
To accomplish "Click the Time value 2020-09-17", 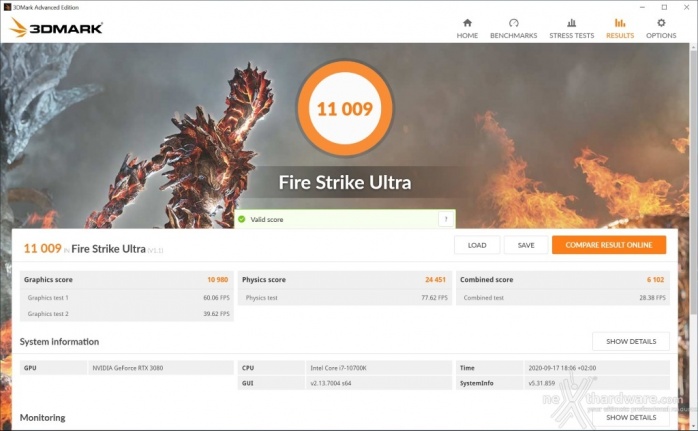I will click(x=562, y=368).
